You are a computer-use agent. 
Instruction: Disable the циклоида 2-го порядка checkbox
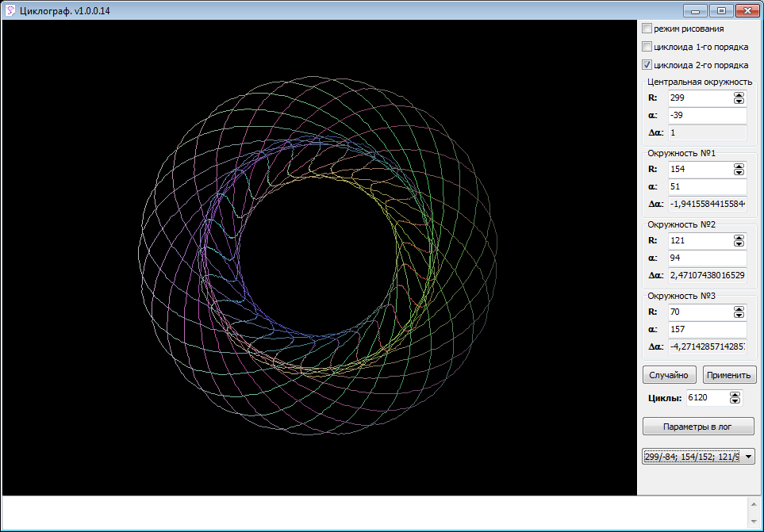pyautogui.click(x=647, y=64)
